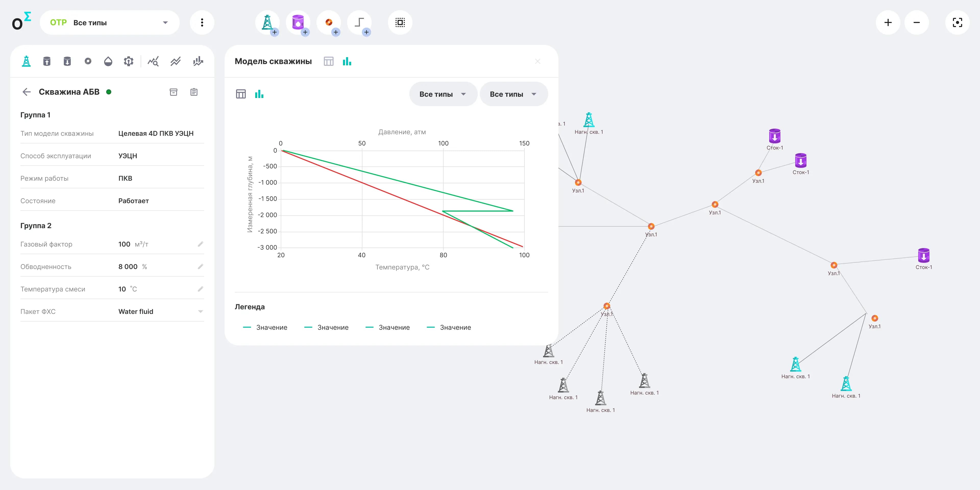The width and height of the screenshot is (980, 490).
Task: Edit the Газовый фактор value
Action: point(201,244)
